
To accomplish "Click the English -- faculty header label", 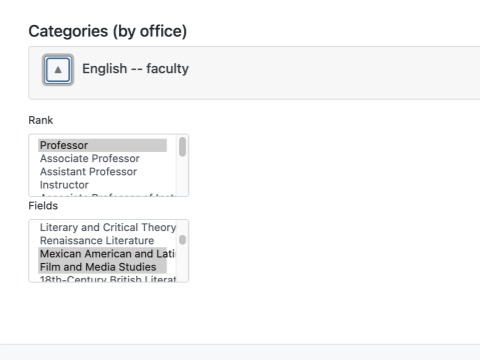I will 135,69.
